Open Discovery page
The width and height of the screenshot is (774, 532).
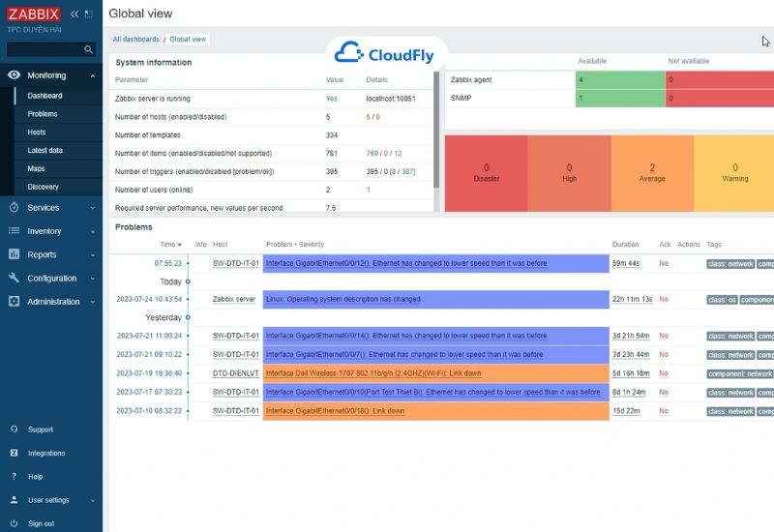(43, 187)
